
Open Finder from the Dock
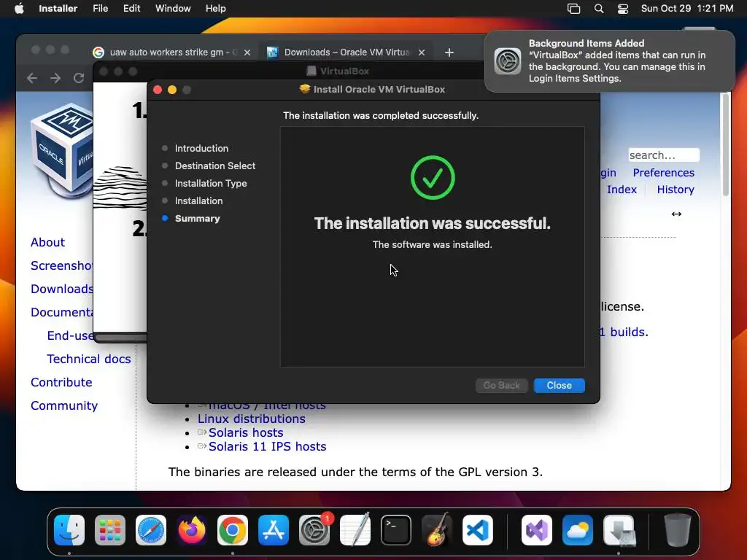(69, 530)
